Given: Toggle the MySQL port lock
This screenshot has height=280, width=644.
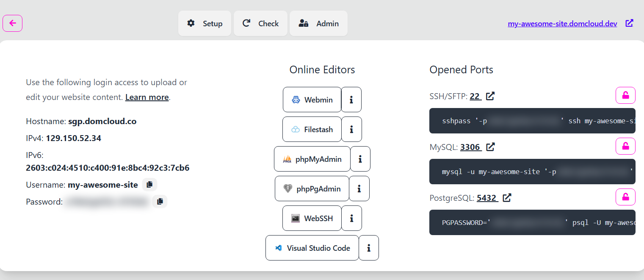Looking at the screenshot, I should tap(625, 146).
